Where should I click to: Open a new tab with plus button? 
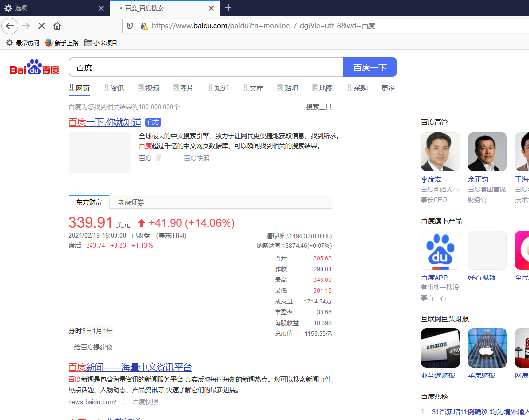[228, 8]
